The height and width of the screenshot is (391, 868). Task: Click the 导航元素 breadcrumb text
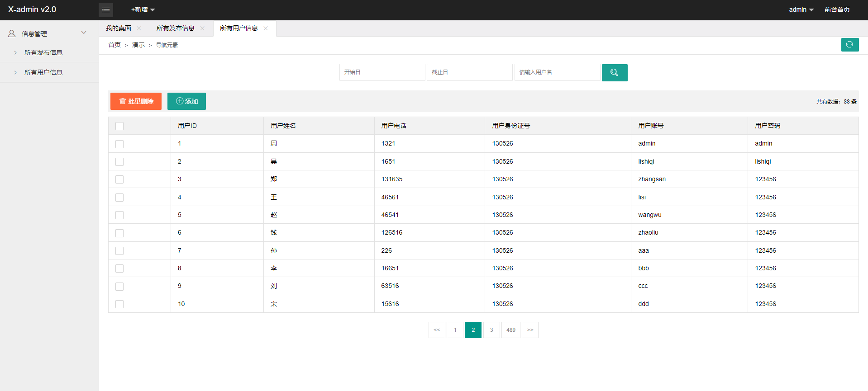click(167, 45)
